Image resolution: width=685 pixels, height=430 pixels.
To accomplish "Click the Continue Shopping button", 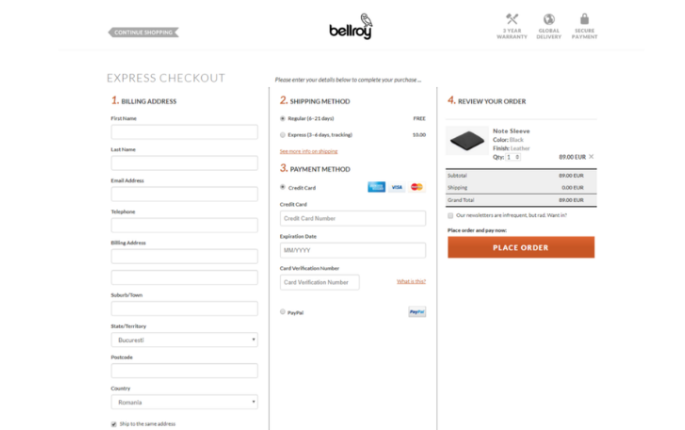I will (x=143, y=32).
